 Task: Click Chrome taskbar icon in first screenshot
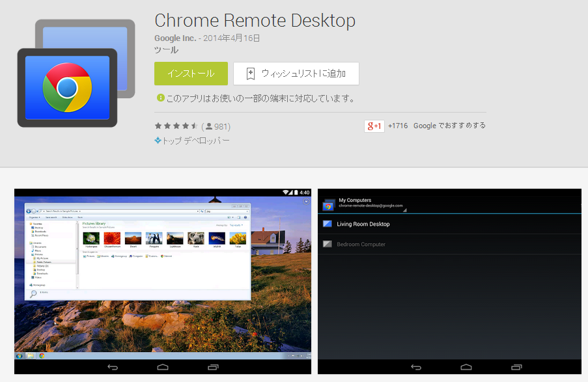42,356
